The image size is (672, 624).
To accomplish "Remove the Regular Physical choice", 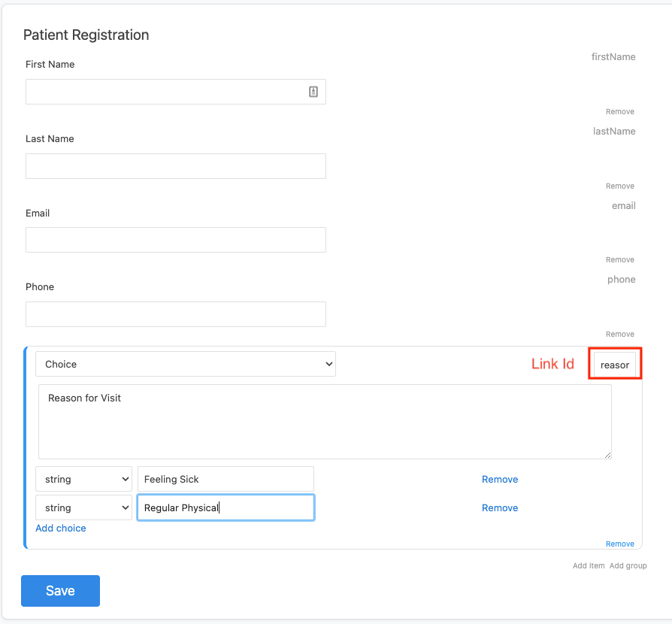I will click(x=500, y=507).
